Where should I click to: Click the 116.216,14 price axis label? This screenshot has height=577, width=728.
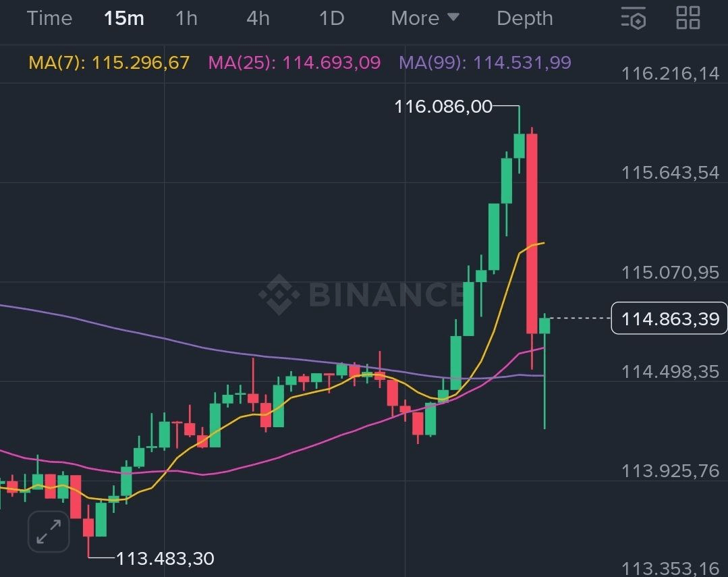point(670,73)
